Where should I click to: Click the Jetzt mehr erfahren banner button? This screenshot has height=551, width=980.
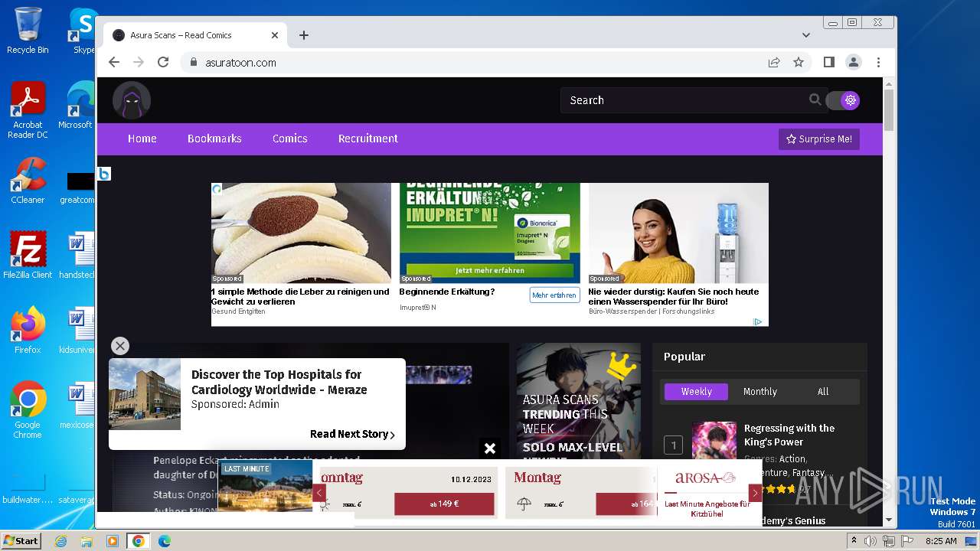(x=490, y=270)
